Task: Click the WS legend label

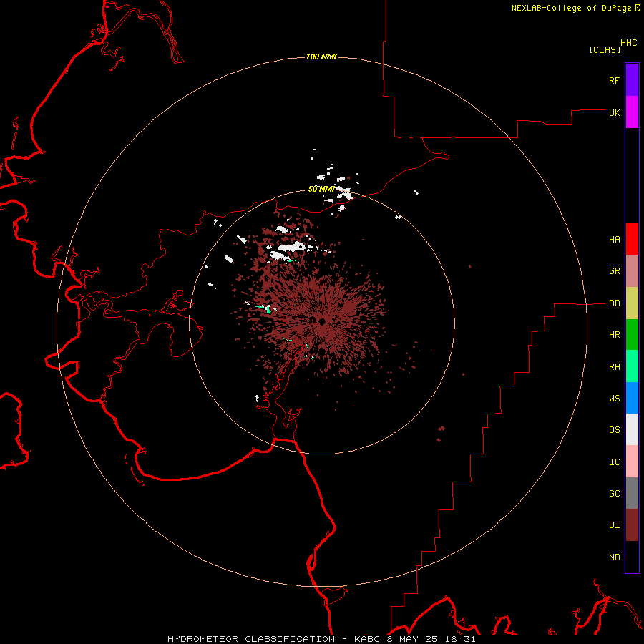Action: pos(614,399)
